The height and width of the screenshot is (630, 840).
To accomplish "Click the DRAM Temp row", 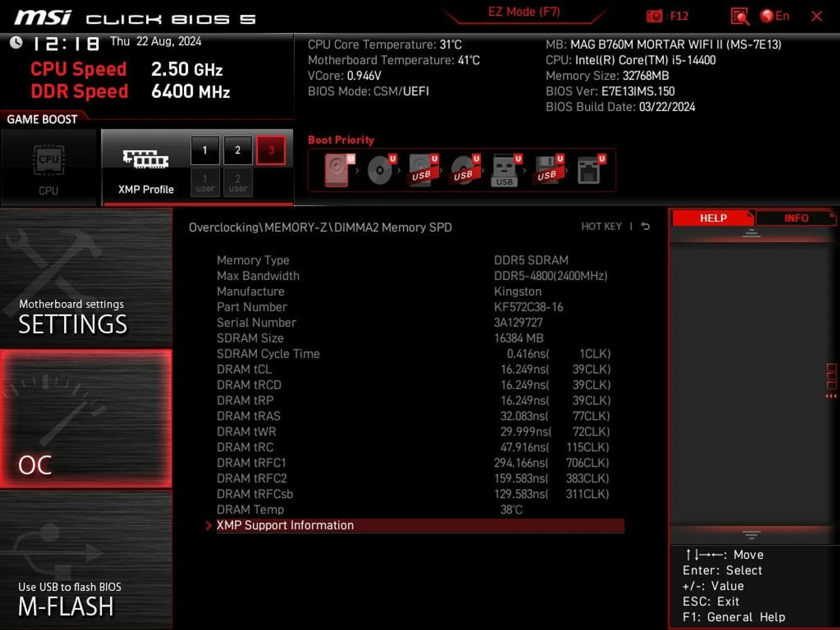I will [420, 510].
